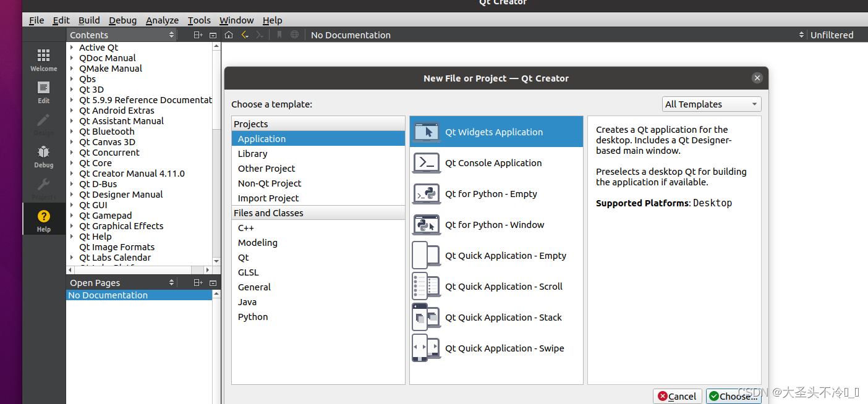868x404 pixels.
Task: Expand the QDoc Manual node
Action: pos(72,58)
